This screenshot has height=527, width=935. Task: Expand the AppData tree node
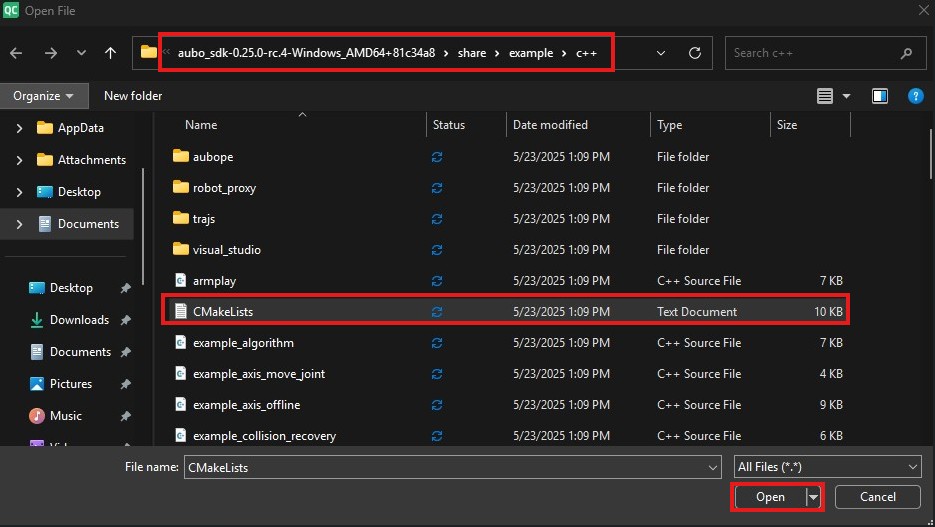(19, 128)
